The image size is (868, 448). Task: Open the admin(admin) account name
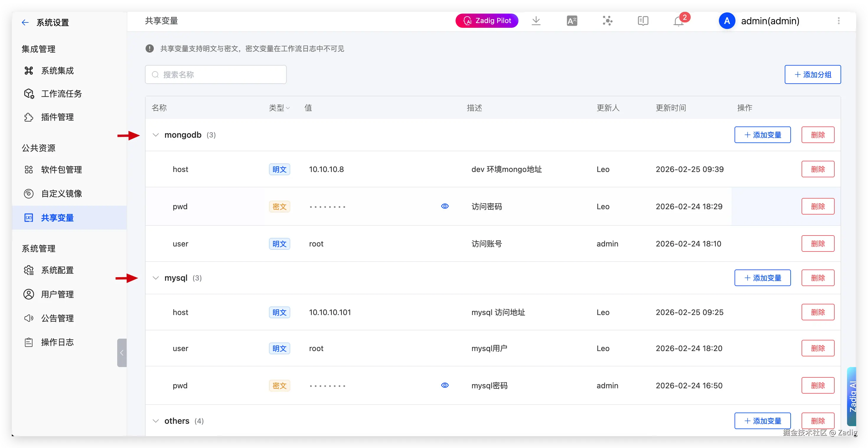(770, 21)
